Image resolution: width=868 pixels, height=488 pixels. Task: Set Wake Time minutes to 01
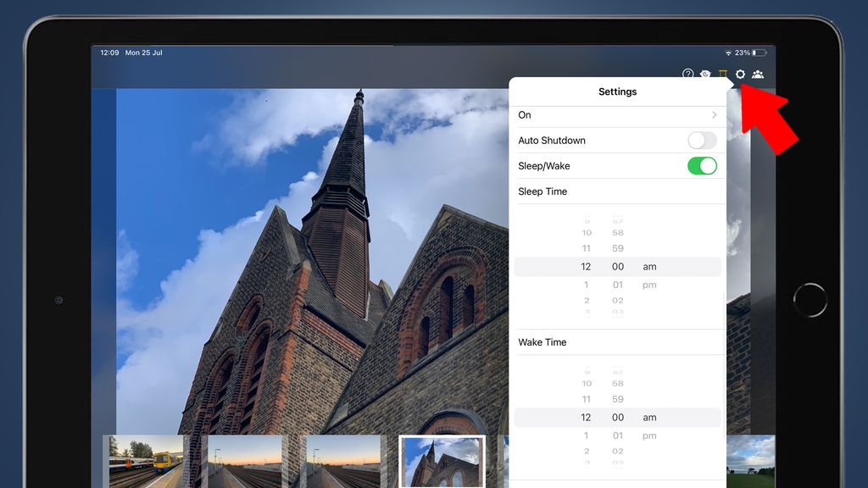point(618,435)
